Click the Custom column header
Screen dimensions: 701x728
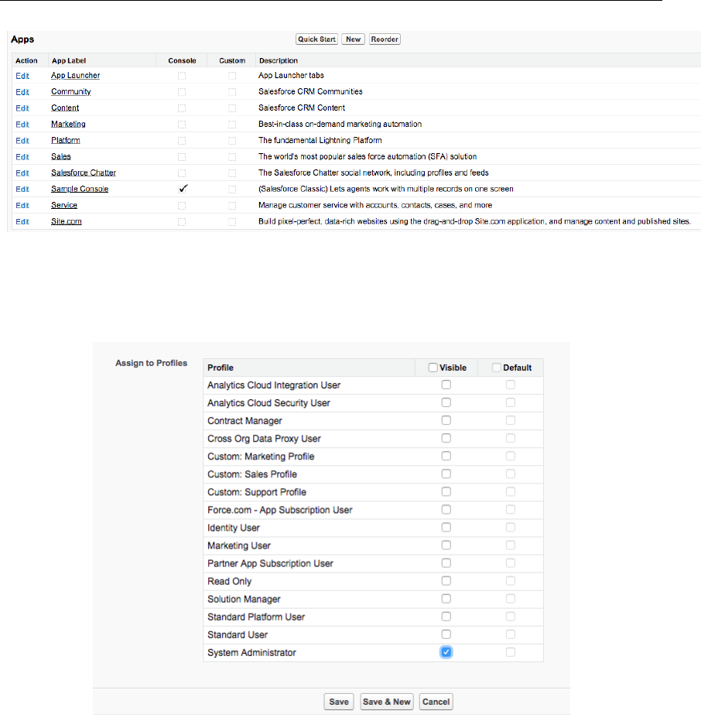click(x=232, y=60)
